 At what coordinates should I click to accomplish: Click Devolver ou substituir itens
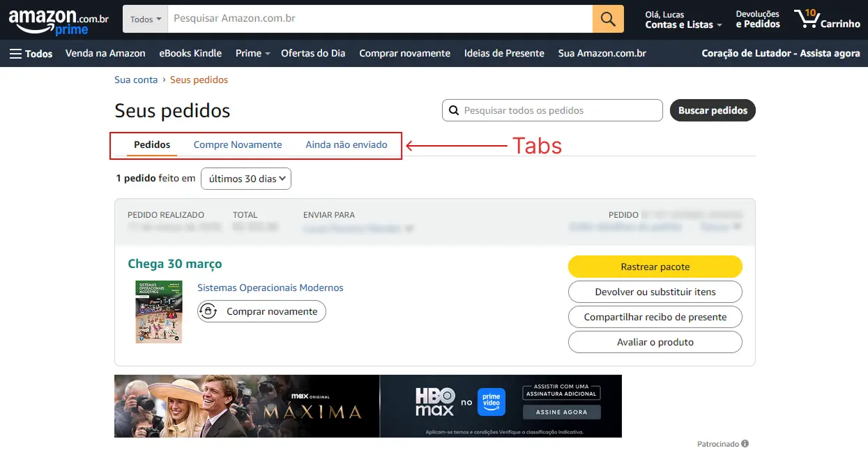655,292
